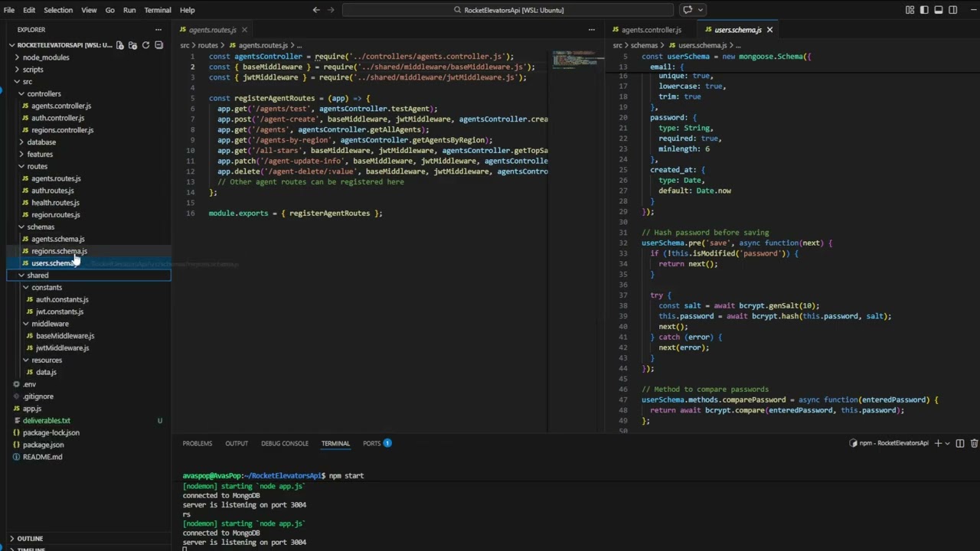Split the terminal pane
Viewport: 980px width, 551px height.
[960, 443]
